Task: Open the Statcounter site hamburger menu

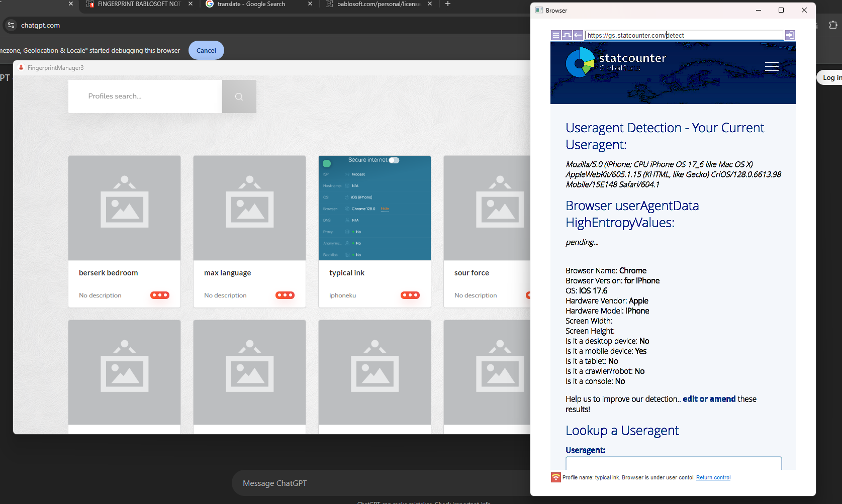Action: [x=771, y=67]
